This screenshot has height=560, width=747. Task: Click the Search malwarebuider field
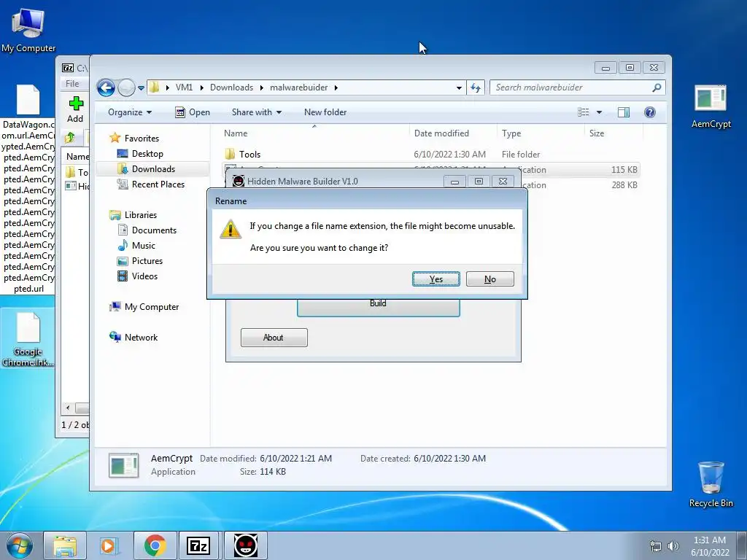click(570, 87)
